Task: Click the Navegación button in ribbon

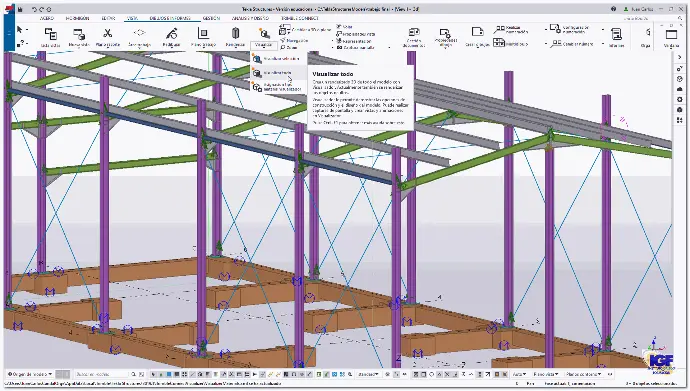Action: (x=294, y=40)
